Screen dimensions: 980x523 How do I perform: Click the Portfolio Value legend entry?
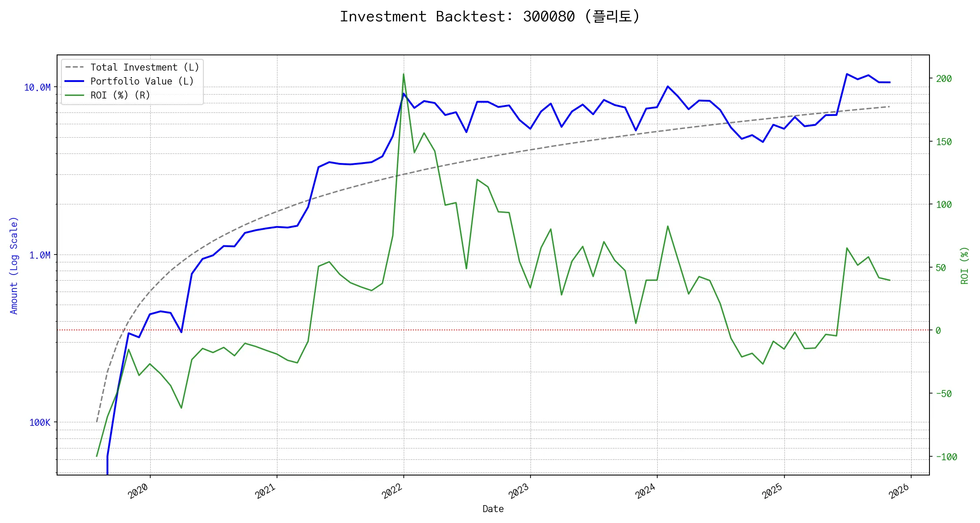click(142, 81)
